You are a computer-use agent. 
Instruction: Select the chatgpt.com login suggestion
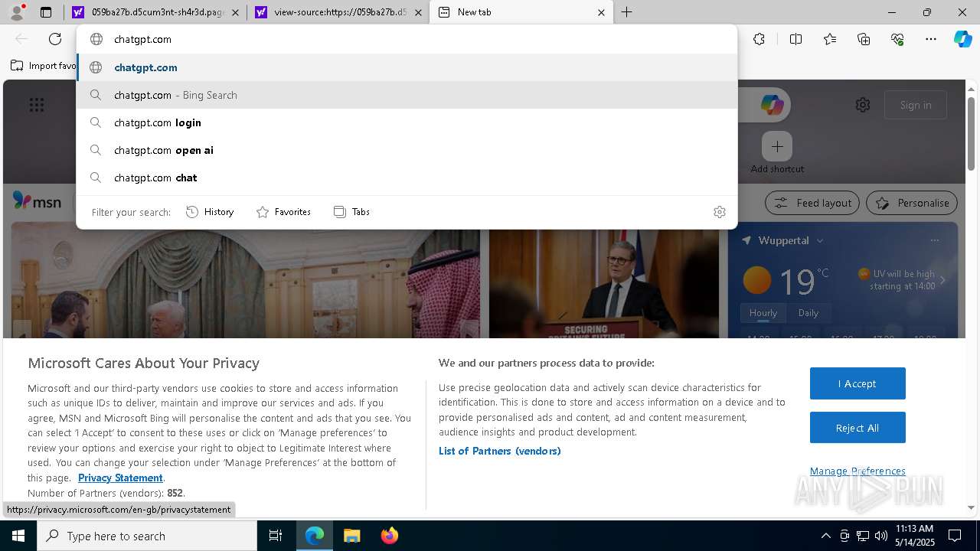click(x=407, y=122)
